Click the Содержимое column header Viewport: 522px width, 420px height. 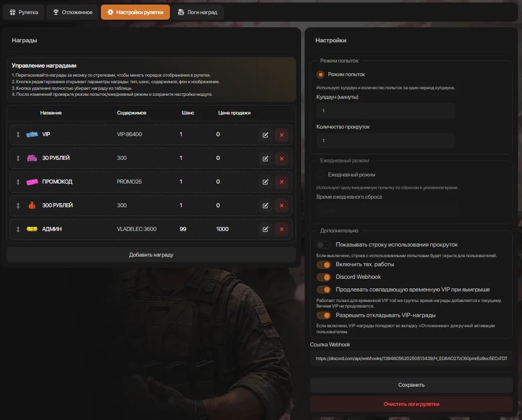click(x=132, y=113)
